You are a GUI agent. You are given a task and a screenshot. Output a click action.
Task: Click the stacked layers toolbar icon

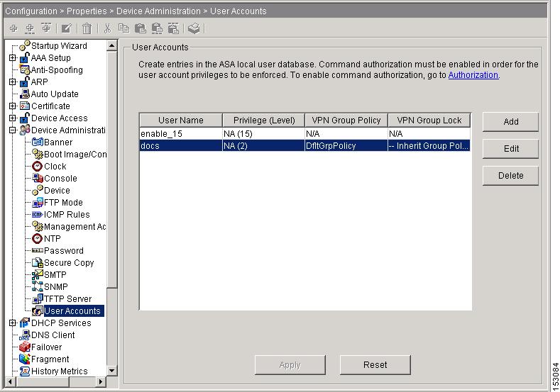point(194,28)
